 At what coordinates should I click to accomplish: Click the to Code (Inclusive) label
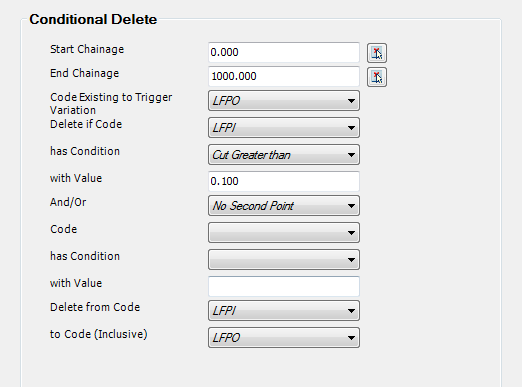click(x=99, y=334)
